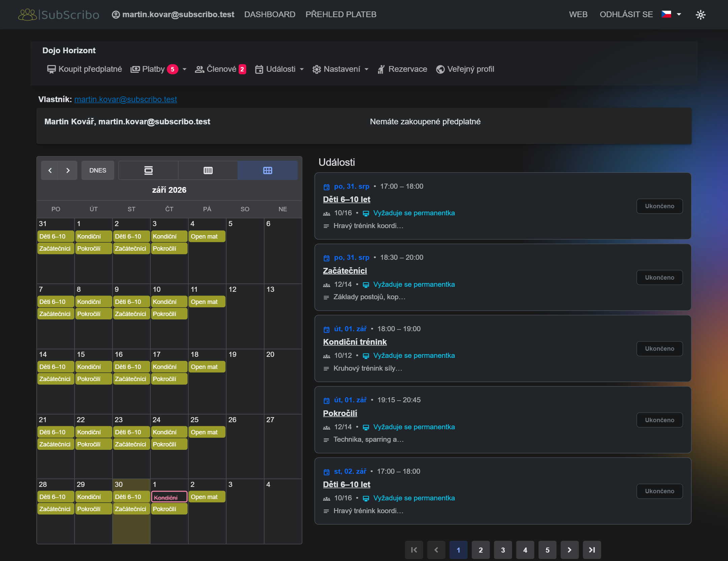Open Veřejný profil

pos(465,69)
